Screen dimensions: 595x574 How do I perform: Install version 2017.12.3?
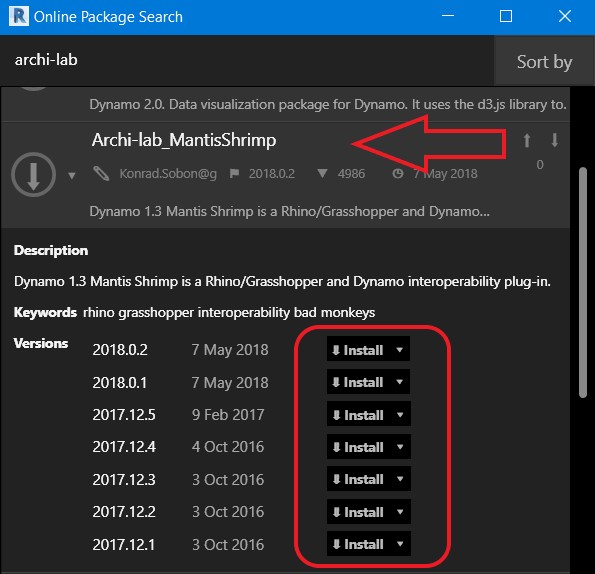pyautogui.click(x=358, y=479)
